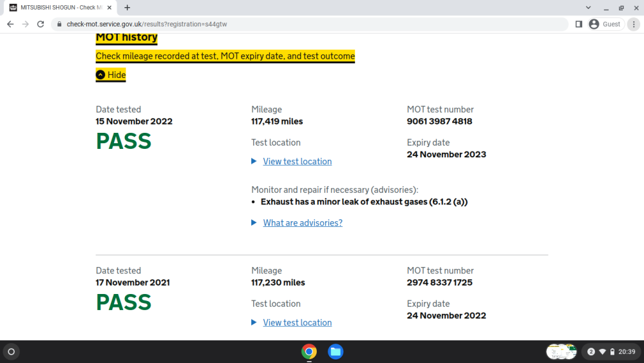The width and height of the screenshot is (644, 363).
Task: Click the exhaust minor leak advisory text
Action: [364, 202]
